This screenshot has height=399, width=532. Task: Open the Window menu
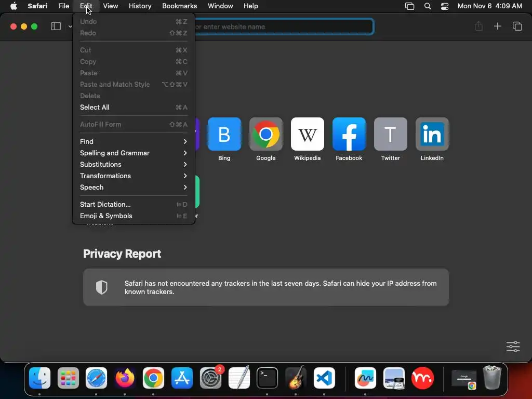[x=220, y=6]
